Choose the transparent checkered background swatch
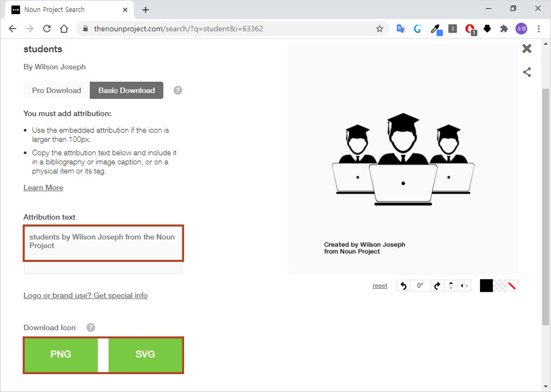The image size is (551, 392). coord(499,286)
